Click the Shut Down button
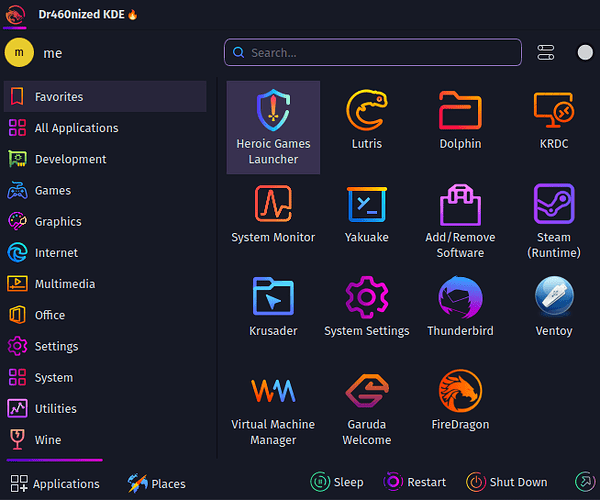 [x=507, y=482]
